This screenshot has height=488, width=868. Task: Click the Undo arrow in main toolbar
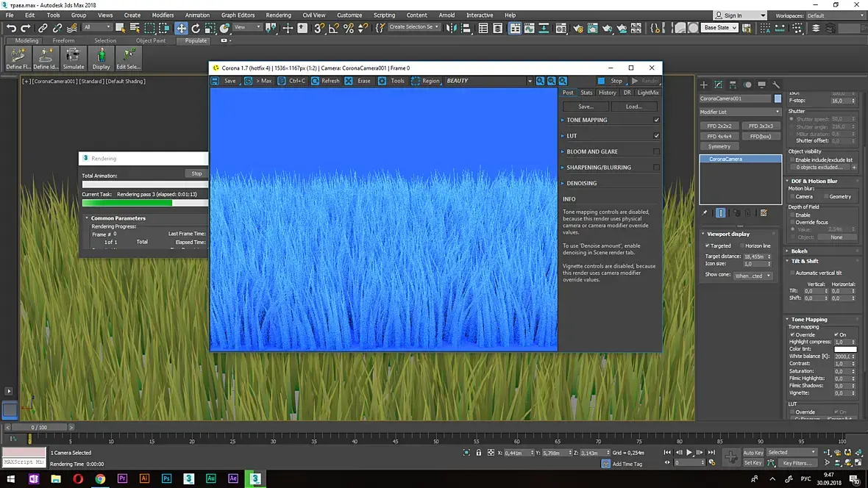[x=11, y=28]
